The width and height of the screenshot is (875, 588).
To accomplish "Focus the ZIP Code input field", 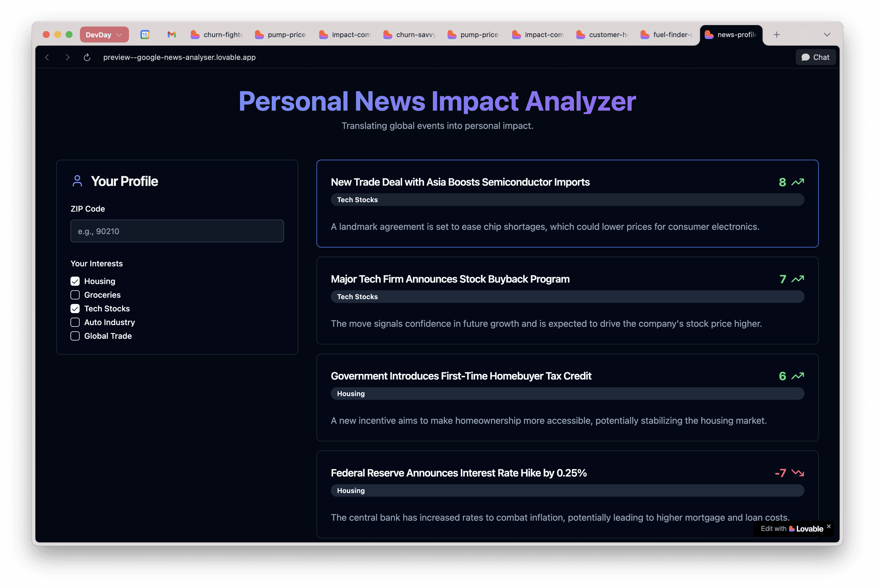I will click(x=177, y=231).
